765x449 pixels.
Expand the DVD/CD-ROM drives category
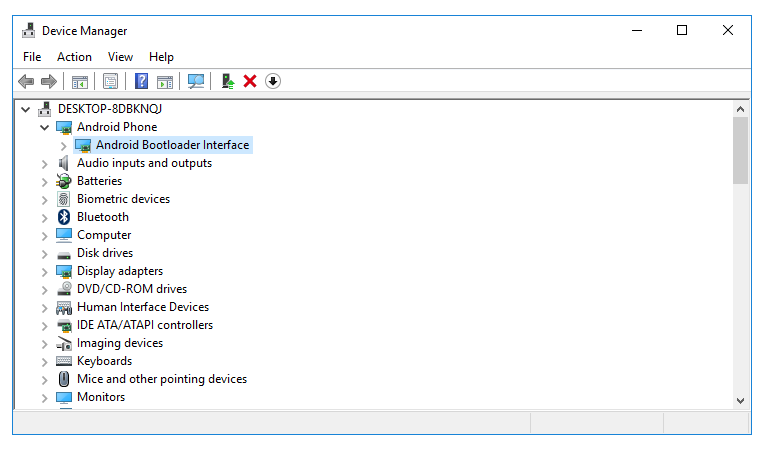[44, 290]
